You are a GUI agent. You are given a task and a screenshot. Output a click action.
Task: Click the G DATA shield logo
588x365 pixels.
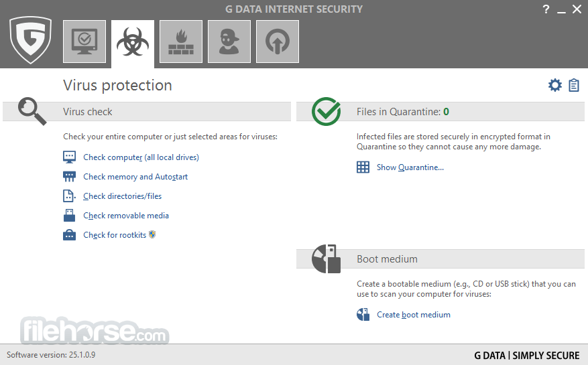pyautogui.click(x=30, y=40)
